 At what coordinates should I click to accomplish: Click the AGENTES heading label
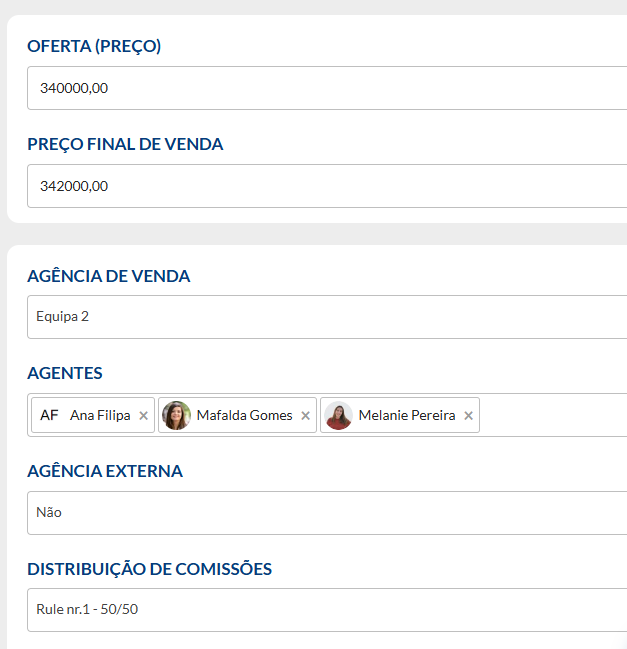(65, 373)
